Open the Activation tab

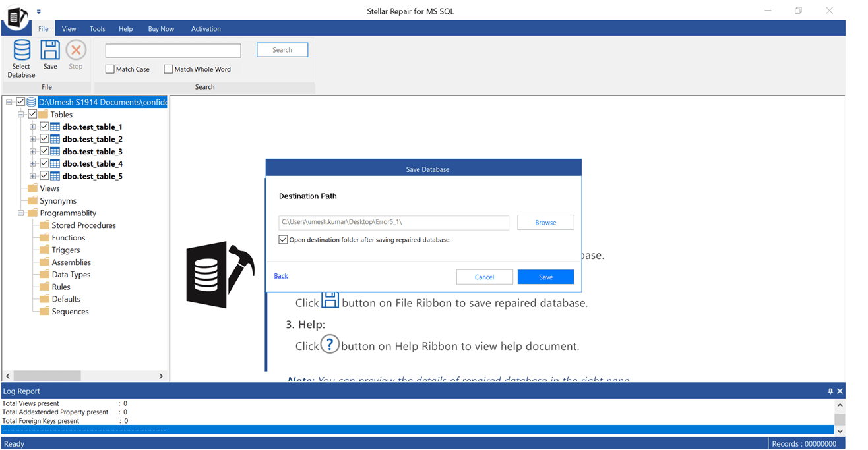click(x=206, y=29)
